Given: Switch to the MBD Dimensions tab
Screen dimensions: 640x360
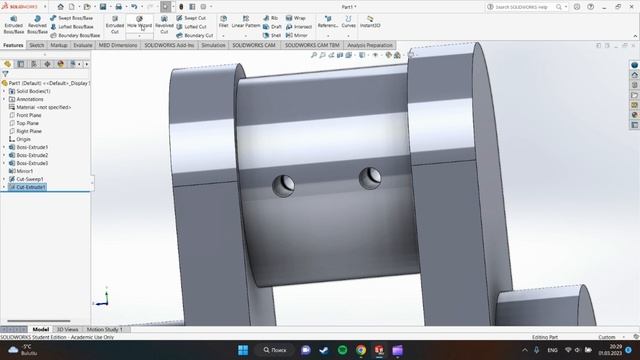Looking at the screenshot, I should click(118, 45).
